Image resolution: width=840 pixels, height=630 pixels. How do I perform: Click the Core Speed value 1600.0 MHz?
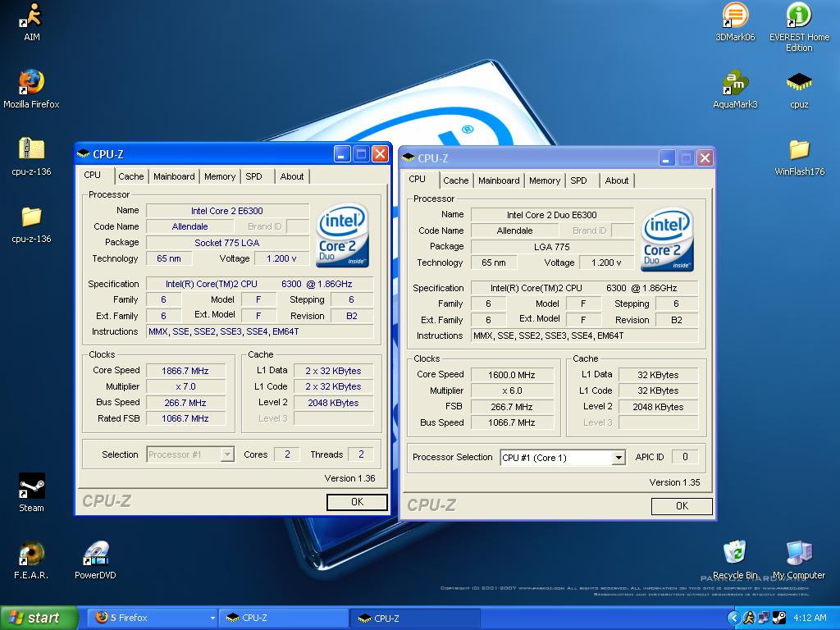512,374
